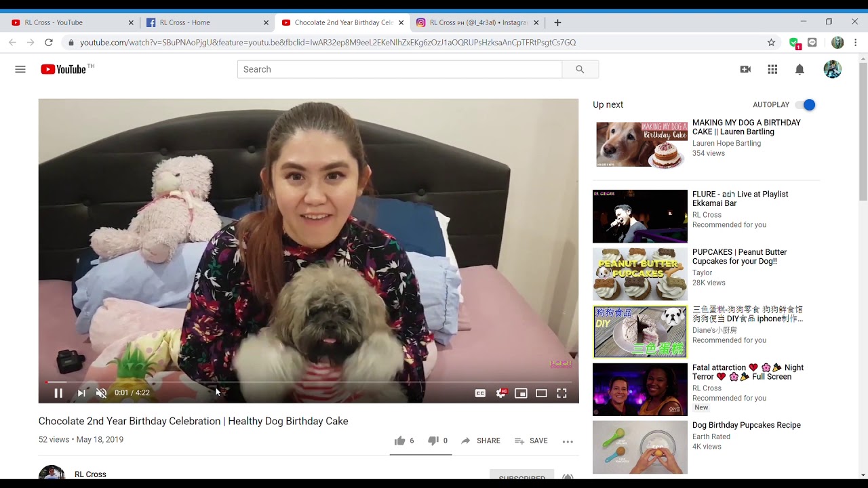Open the PUPCAKES Peanut Butter Cupcakes thumbnail
This screenshot has height=488, width=868.
click(640, 274)
